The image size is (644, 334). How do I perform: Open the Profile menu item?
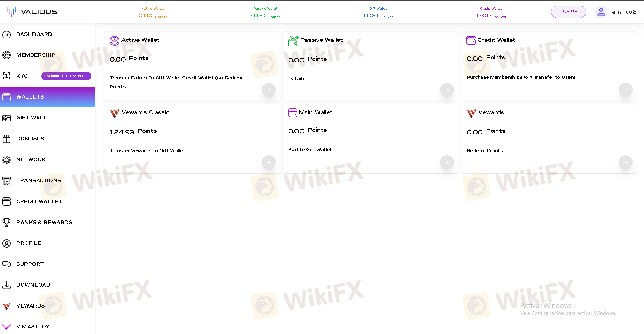point(48,243)
